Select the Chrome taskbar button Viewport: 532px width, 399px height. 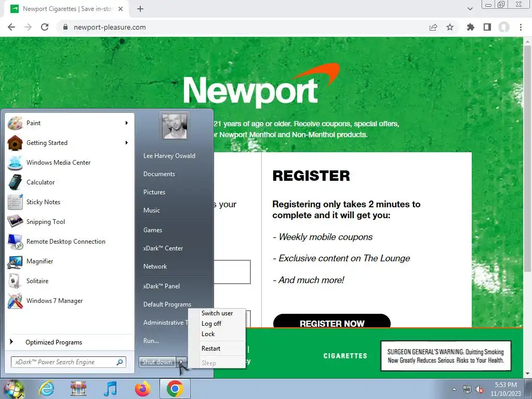[x=175, y=389]
